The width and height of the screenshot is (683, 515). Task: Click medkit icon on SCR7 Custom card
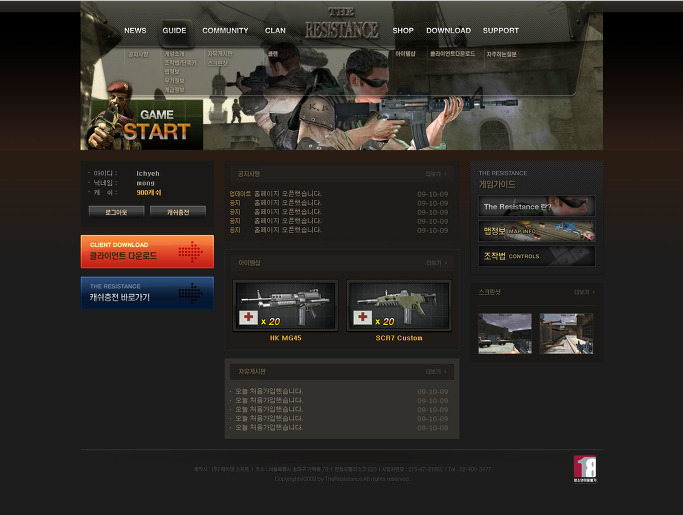pyautogui.click(x=362, y=318)
